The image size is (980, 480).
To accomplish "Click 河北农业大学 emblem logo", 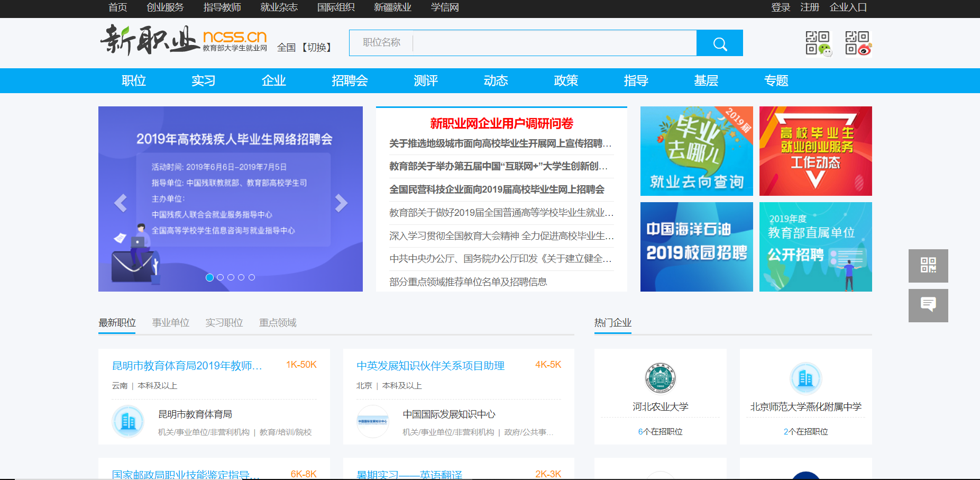I will click(661, 378).
